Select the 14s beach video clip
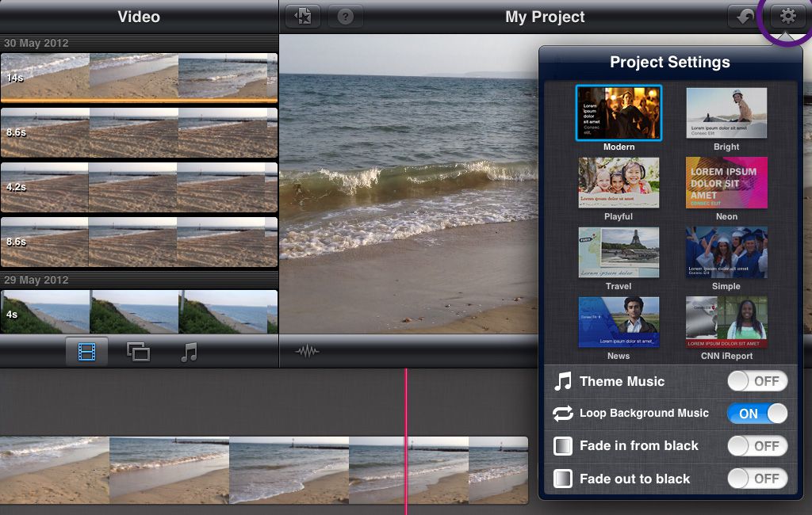The image size is (812, 515). (139, 78)
